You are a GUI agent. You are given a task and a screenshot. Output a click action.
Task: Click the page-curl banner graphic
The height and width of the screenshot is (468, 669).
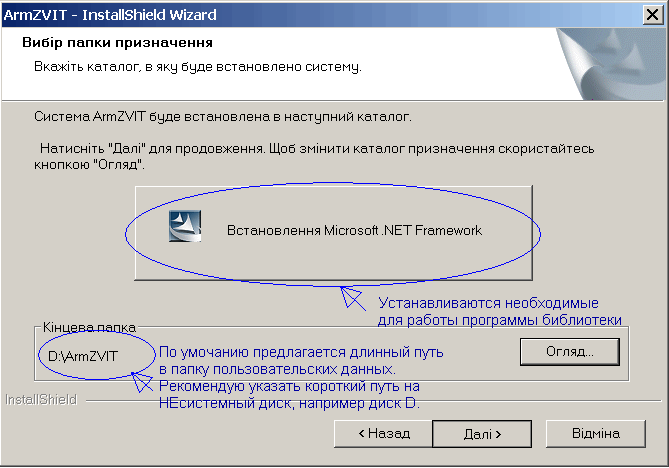tap(610, 64)
